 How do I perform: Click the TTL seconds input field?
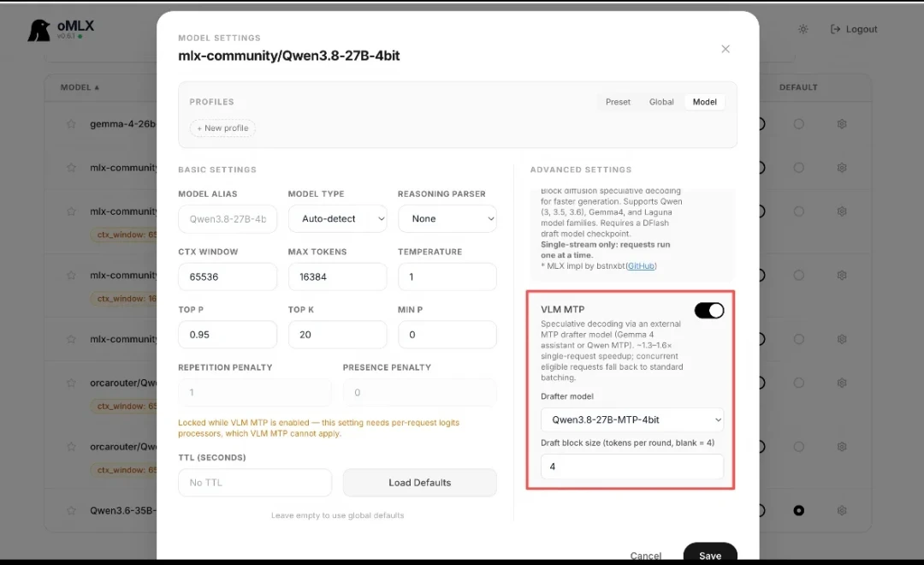(x=255, y=483)
